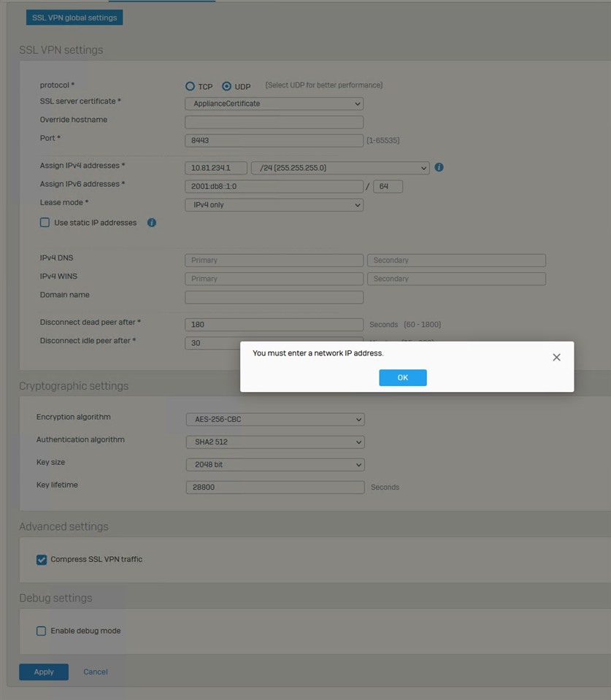Click the Apply button

[x=44, y=672]
